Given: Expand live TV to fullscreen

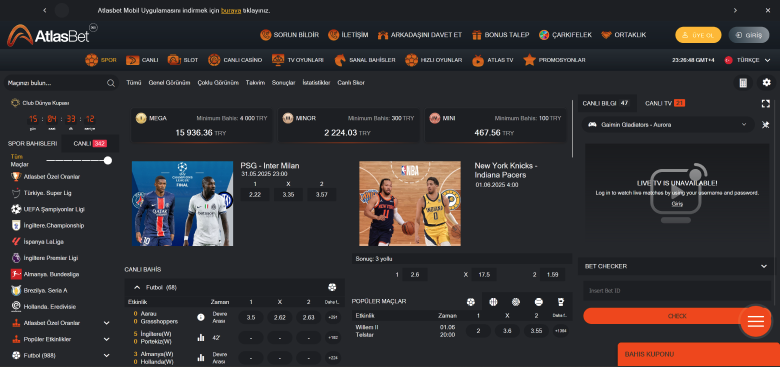Looking at the screenshot, I should point(765,103).
